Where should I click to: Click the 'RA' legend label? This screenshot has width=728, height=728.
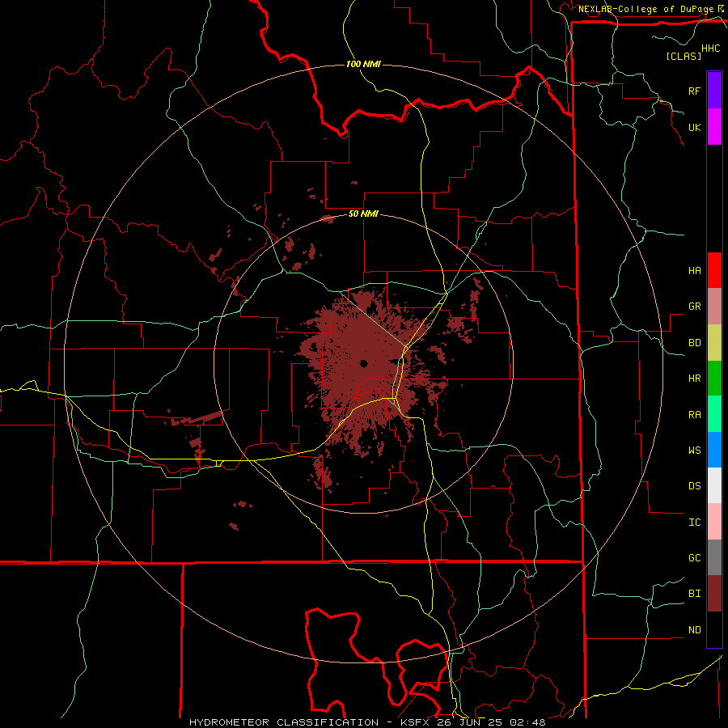[694, 415]
